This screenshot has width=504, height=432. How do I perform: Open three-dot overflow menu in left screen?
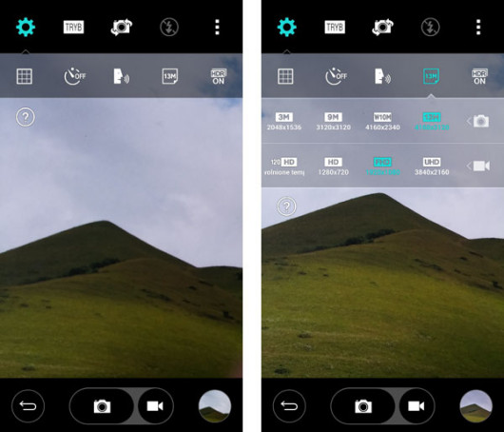tap(217, 27)
